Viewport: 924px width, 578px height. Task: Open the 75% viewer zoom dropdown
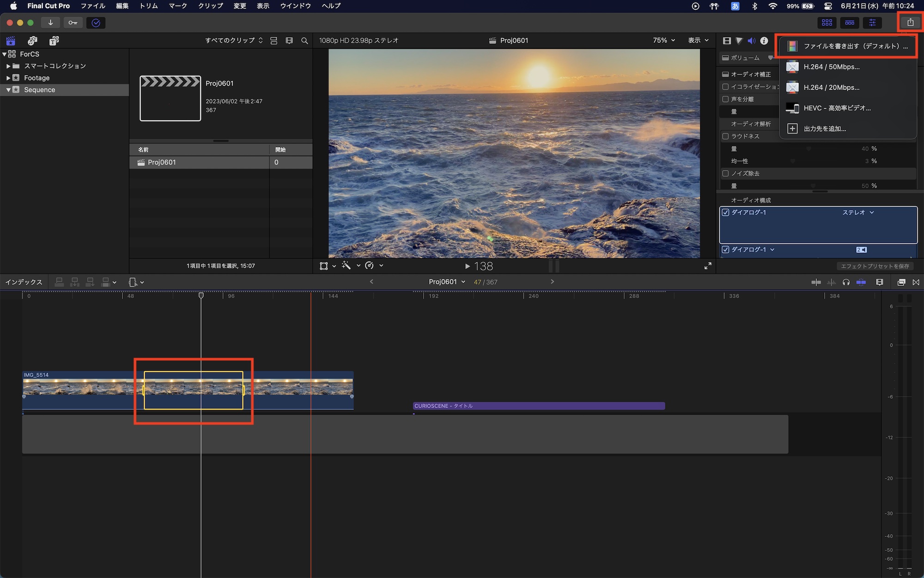tap(664, 40)
